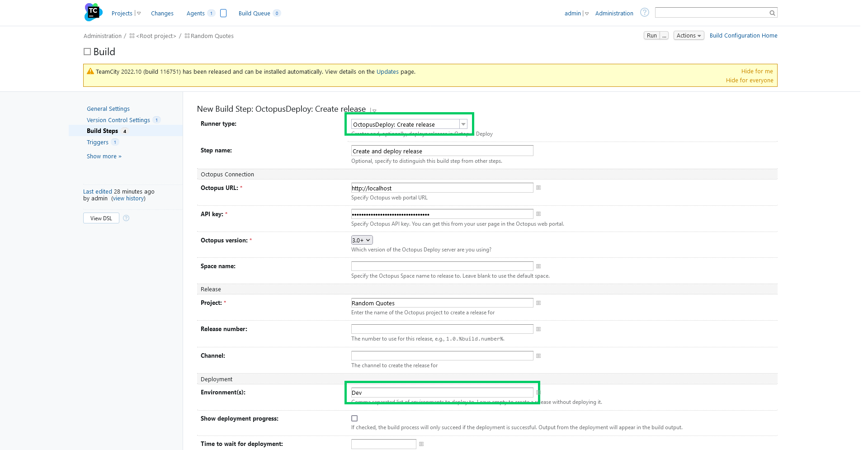Open the Octopus version dropdown
Image resolution: width=868 pixels, height=450 pixels.
362,240
